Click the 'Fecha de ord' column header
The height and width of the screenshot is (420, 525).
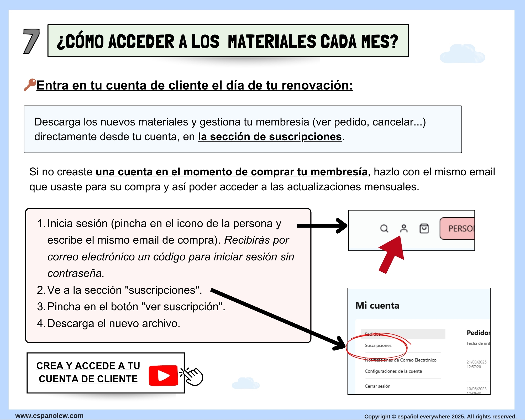tap(478, 343)
